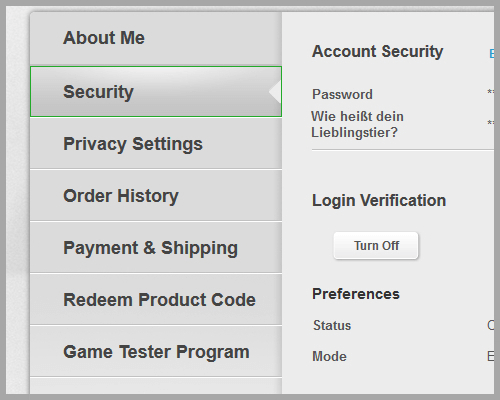The width and height of the screenshot is (500, 400).
Task: Click the Preferences heading
Action: 356,294
